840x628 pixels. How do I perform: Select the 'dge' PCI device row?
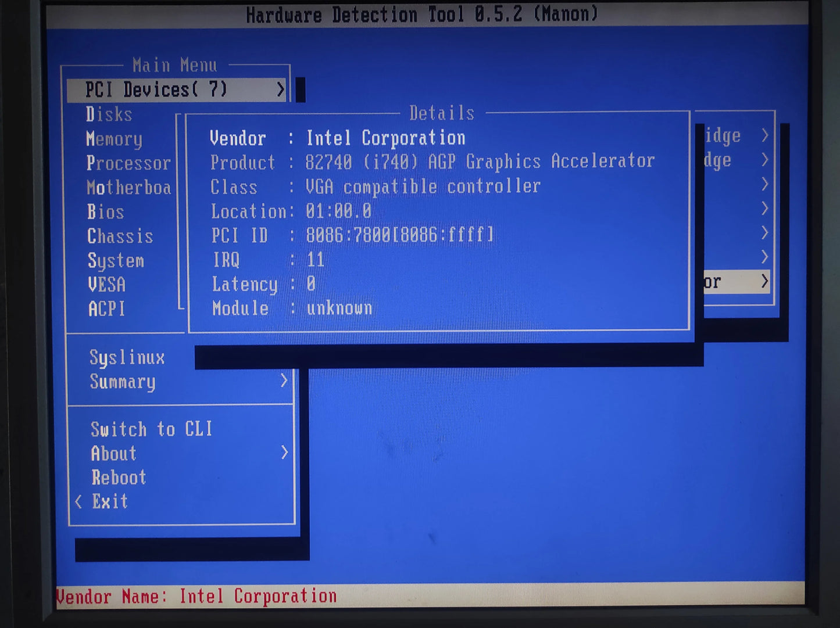pos(737,160)
